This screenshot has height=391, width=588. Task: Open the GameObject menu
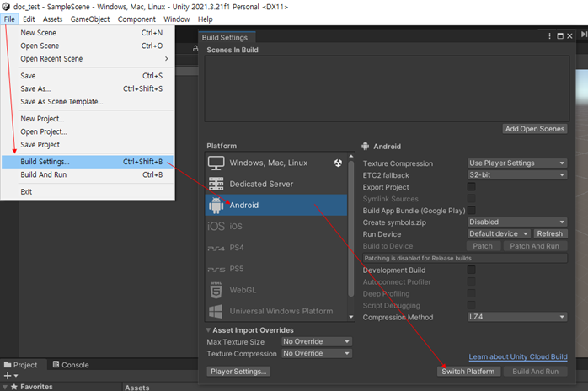tap(90, 19)
